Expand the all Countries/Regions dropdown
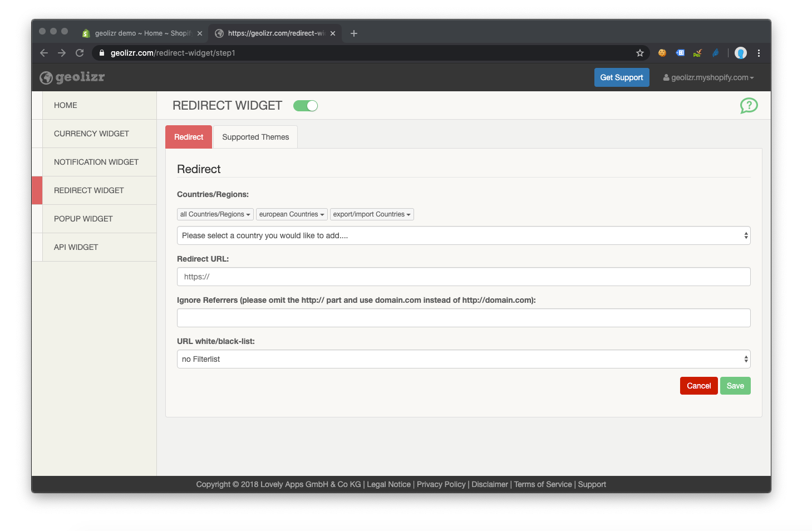Image resolution: width=812 pixels, height=531 pixels. click(215, 214)
